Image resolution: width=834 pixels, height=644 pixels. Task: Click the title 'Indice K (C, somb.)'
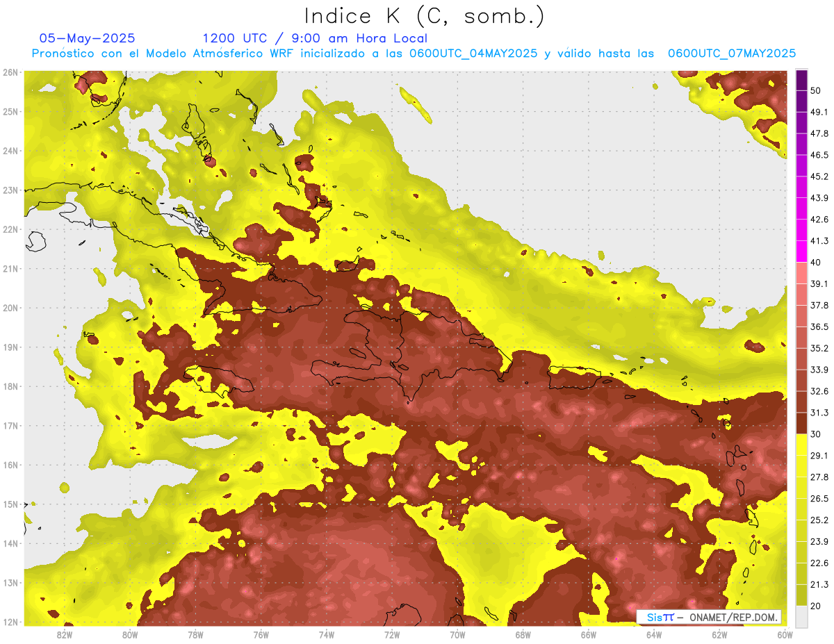[x=425, y=17]
